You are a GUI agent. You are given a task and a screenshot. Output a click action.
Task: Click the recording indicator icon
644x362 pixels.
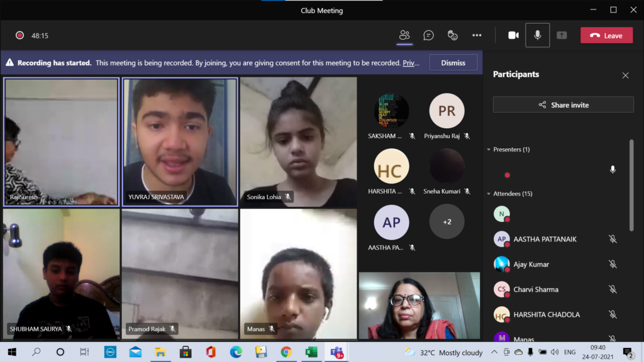pos(19,35)
